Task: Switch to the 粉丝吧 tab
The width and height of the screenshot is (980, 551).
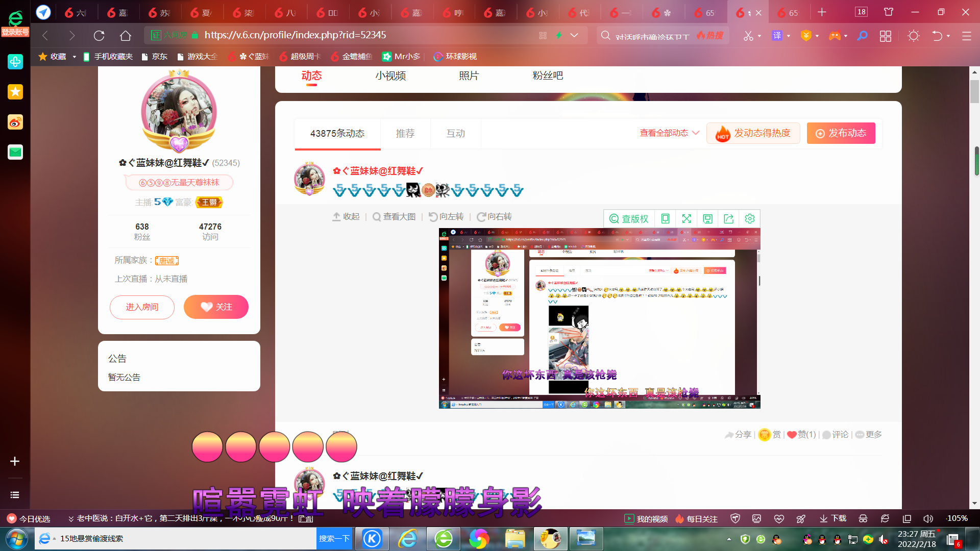Action: click(548, 76)
